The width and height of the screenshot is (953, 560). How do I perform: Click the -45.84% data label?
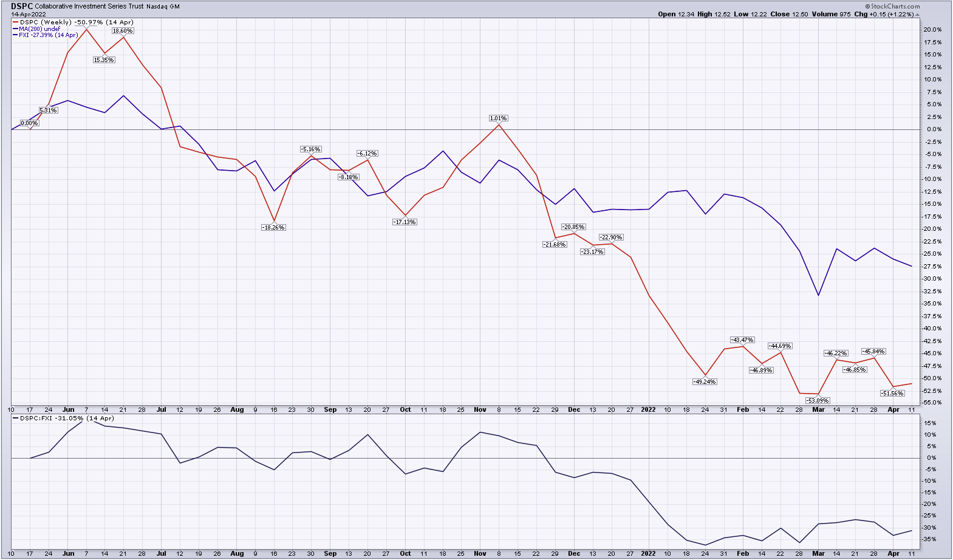click(873, 351)
